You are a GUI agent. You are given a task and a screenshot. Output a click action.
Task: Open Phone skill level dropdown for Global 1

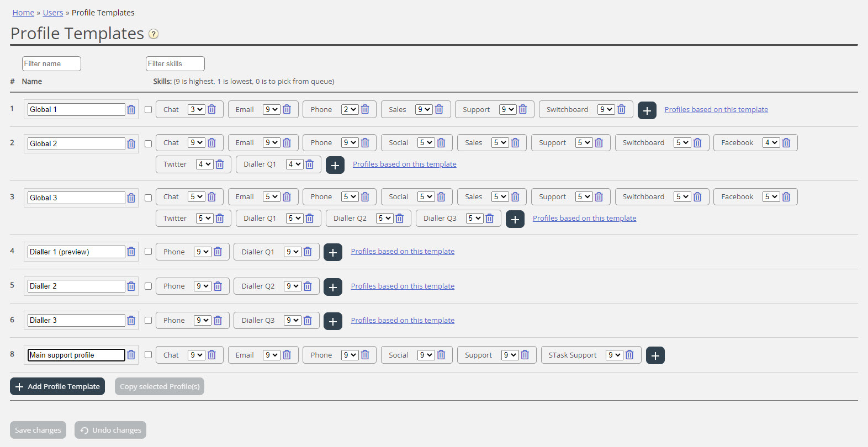350,109
